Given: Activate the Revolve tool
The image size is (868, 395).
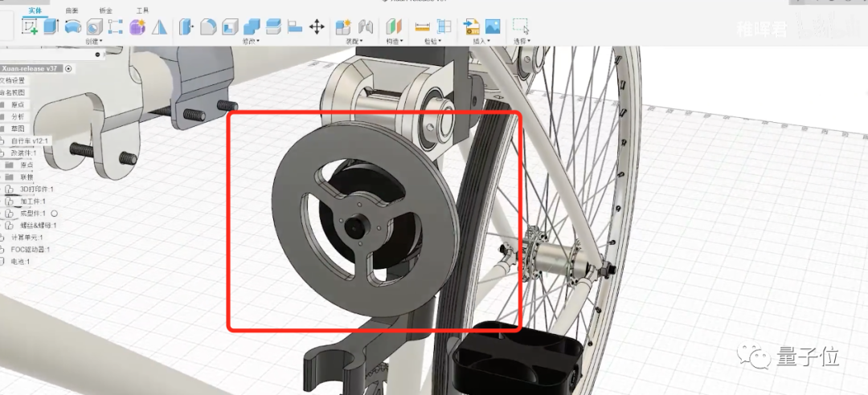Looking at the screenshot, I should [73, 26].
